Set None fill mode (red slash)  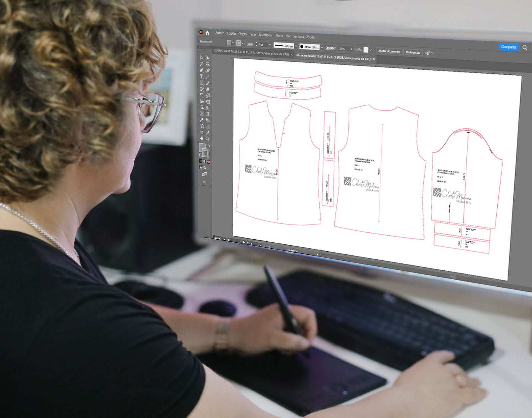click(x=209, y=162)
